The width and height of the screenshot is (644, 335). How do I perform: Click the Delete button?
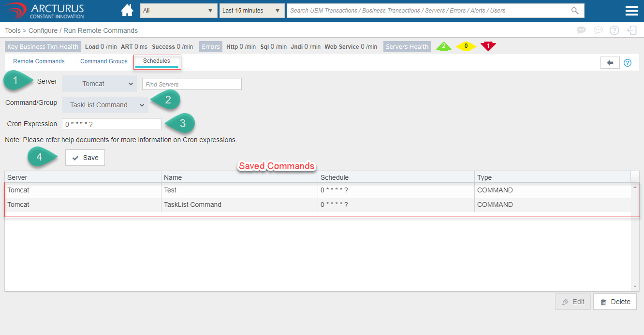pyautogui.click(x=615, y=302)
